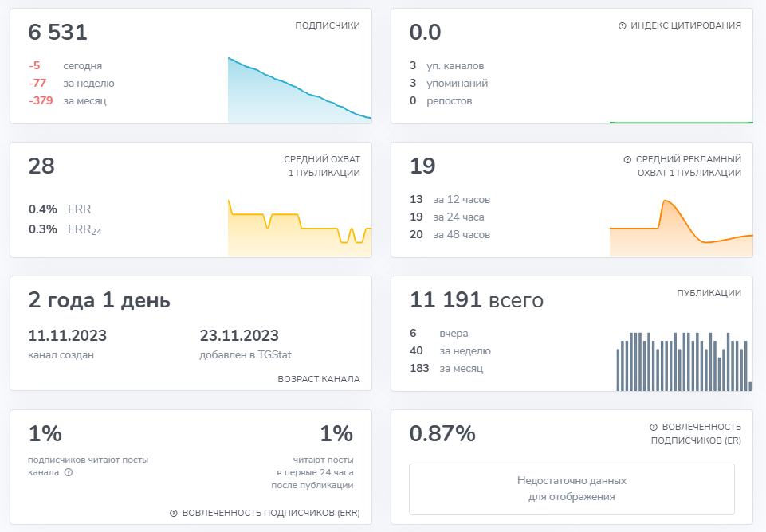Open the yellow average reach chart
The image size is (766, 532).
click(300, 228)
